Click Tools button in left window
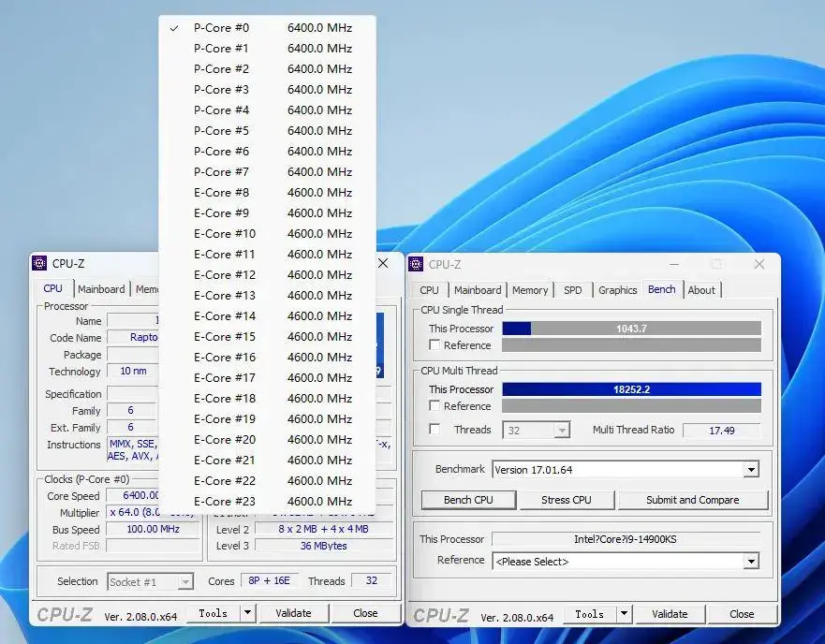The height and width of the screenshot is (644, 825). (x=214, y=613)
